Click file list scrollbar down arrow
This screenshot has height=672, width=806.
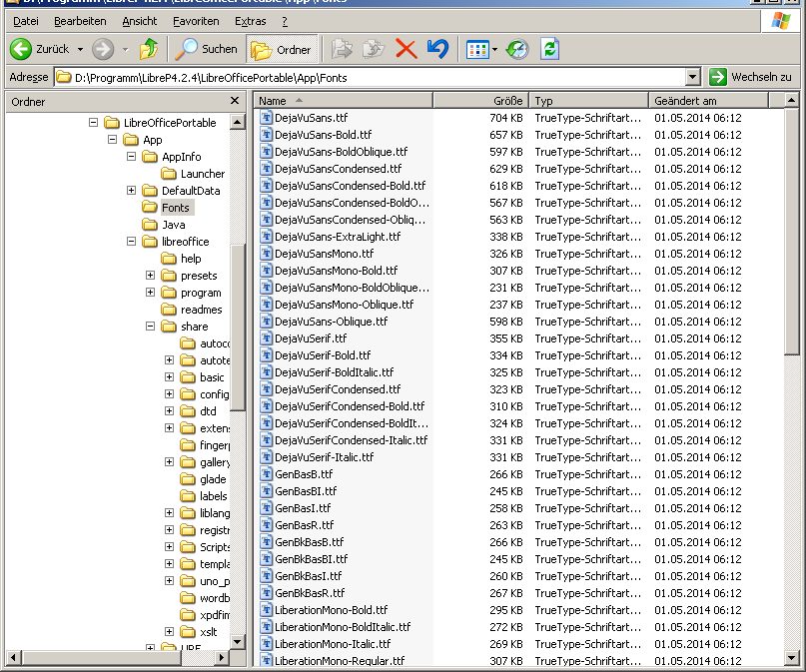click(792, 658)
